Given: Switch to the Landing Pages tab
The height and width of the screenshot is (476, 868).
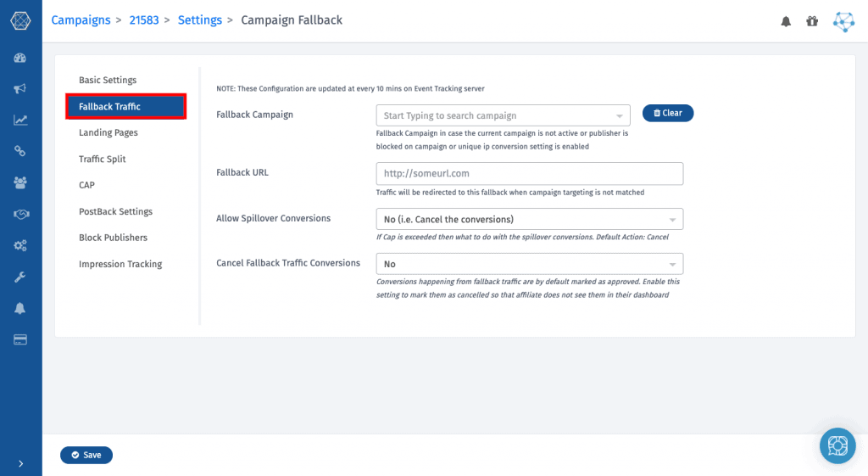Looking at the screenshot, I should 108,133.
